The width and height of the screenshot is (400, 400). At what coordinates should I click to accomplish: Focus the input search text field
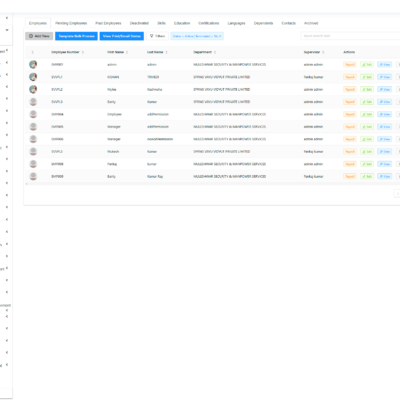point(350,36)
